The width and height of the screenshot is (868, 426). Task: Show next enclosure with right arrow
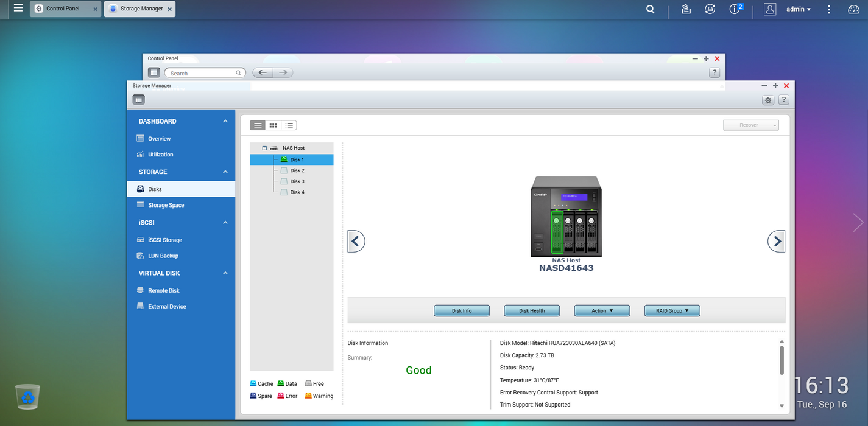point(776,241)
